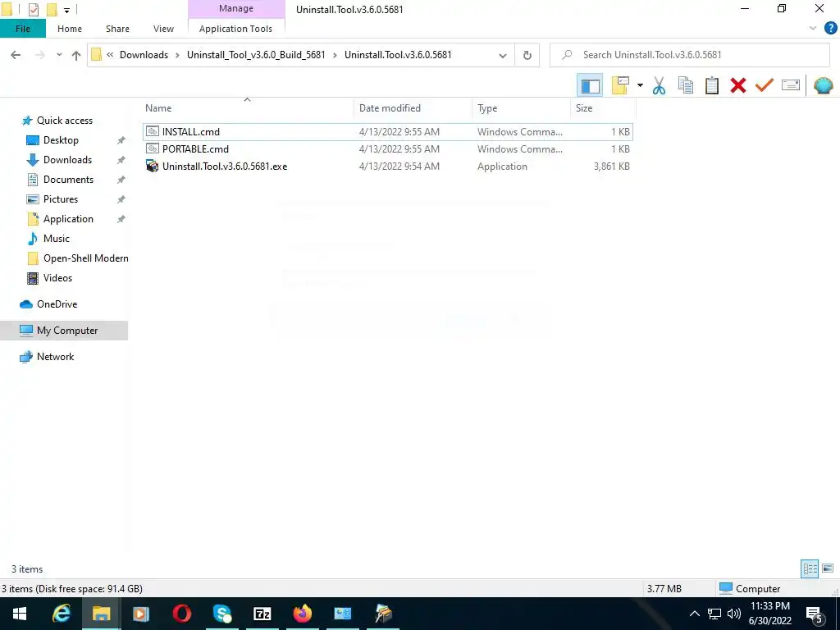
Task: Expand Customize Quick Access Toolbar dropdown
Action: point(67,10)
